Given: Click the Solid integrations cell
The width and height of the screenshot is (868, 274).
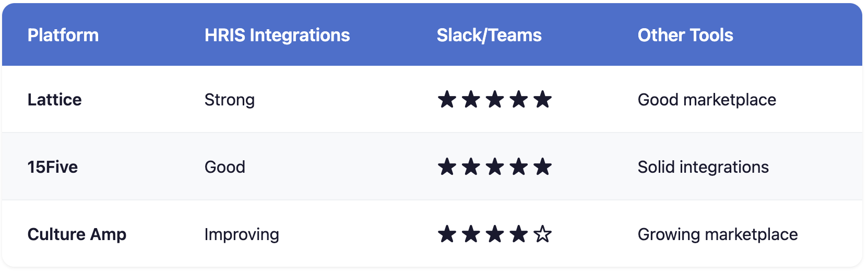Looking at the screenshot, I should pos(703,167).
